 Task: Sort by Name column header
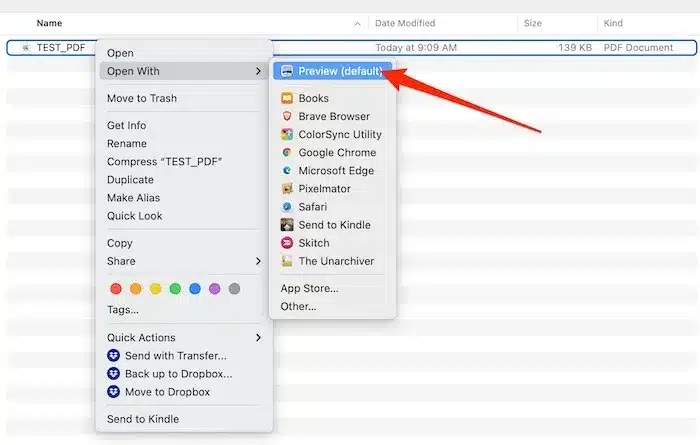click(x=49, y=23)
